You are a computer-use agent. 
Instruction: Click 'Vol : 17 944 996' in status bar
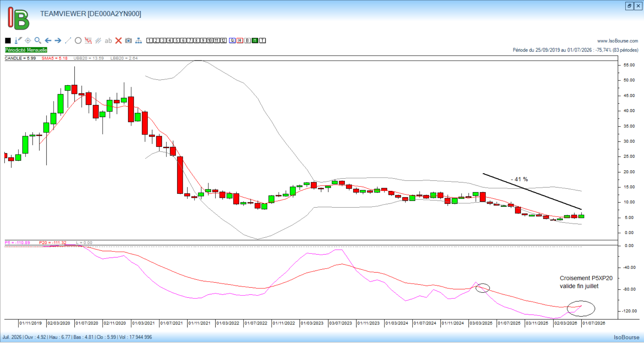[135, 337]
